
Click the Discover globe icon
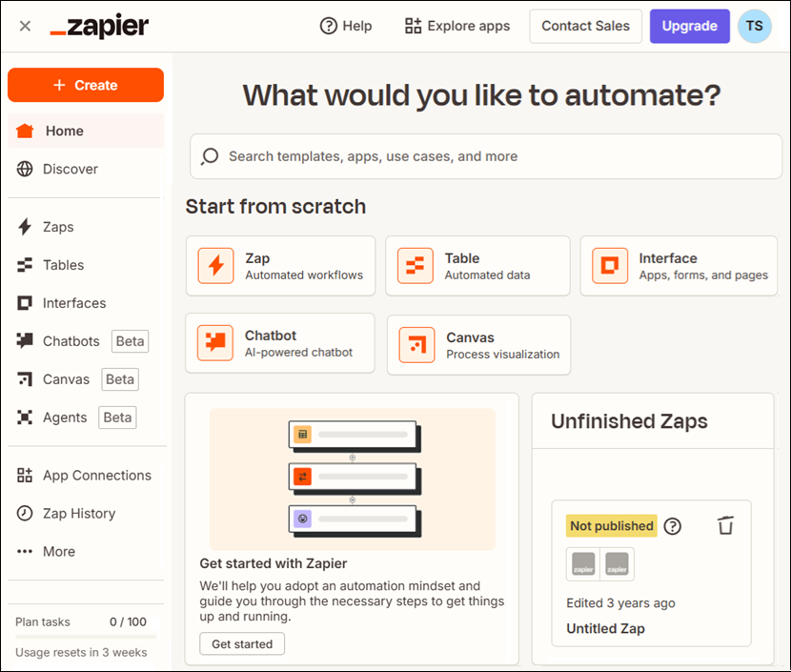(x=25, y=169)
